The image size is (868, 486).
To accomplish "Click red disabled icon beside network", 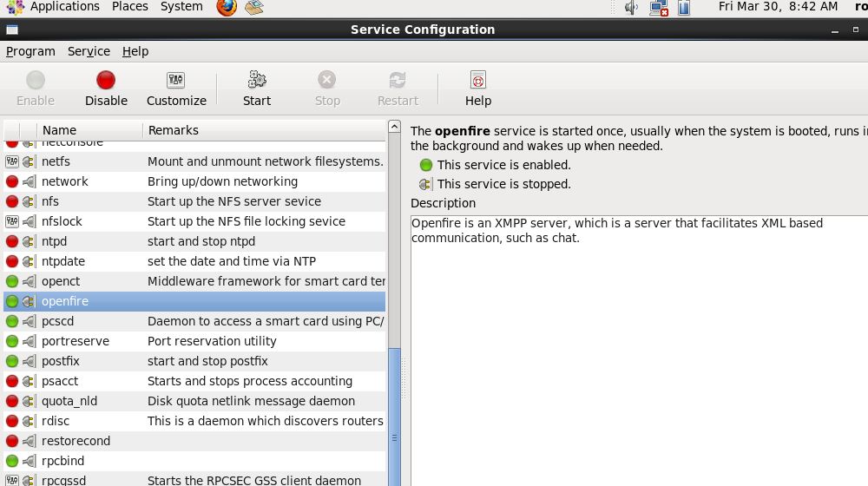I will click(x=11, y=181).
